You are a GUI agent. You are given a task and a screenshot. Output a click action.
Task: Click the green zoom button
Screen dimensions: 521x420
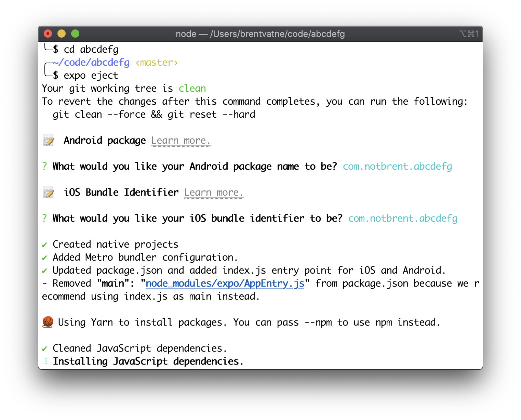75,34
